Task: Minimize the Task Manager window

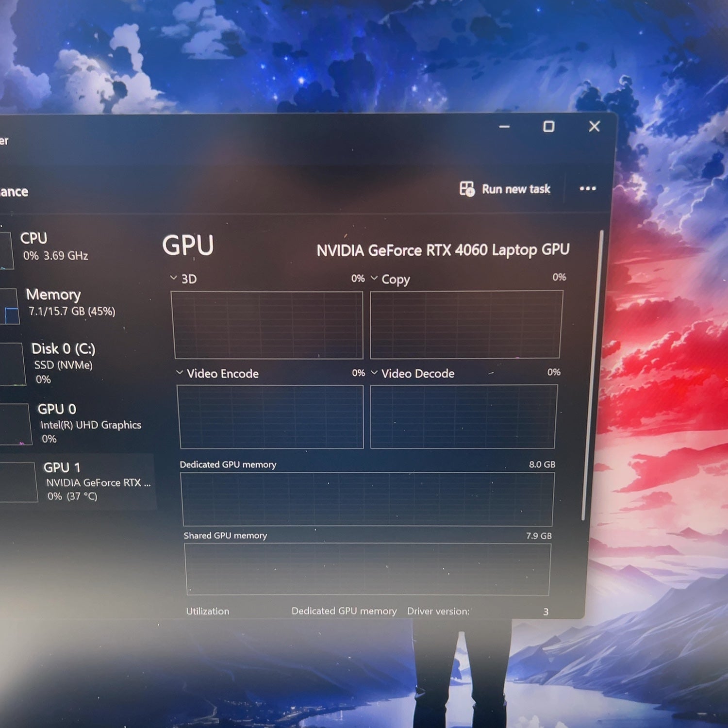Action: 504,127
